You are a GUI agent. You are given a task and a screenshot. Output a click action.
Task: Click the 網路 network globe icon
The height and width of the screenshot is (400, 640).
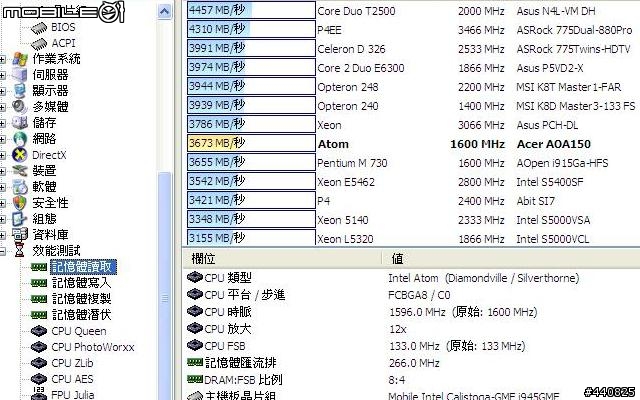20,139
